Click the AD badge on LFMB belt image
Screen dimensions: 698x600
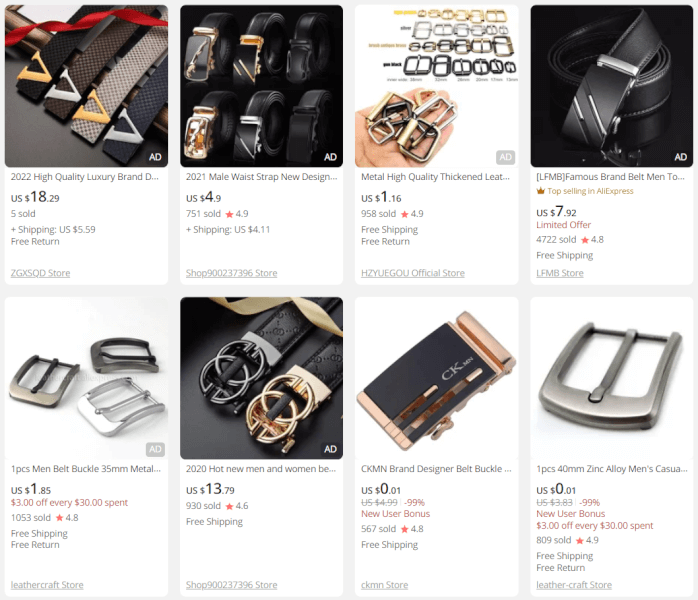pyautogui.click(x=680, y=157)
